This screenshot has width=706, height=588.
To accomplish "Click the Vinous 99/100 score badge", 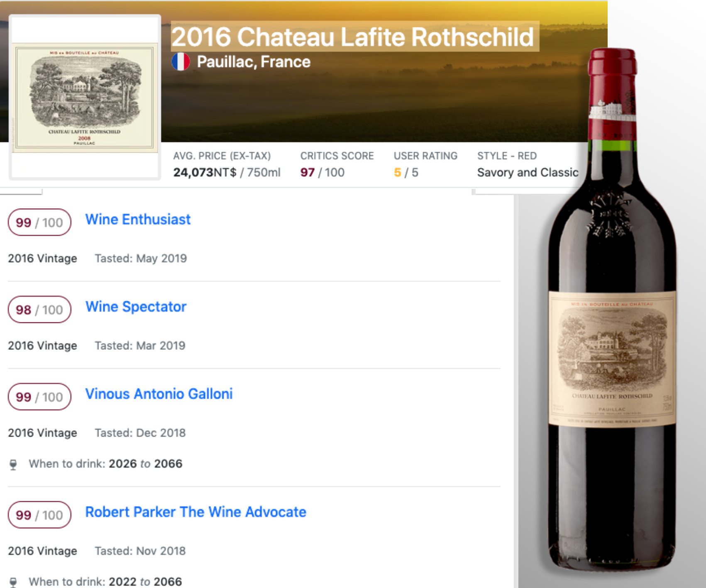I will click(x=39, y=397).
